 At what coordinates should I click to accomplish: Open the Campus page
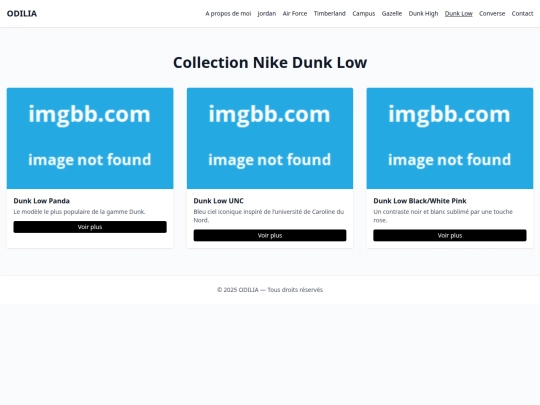click(363, 13)
